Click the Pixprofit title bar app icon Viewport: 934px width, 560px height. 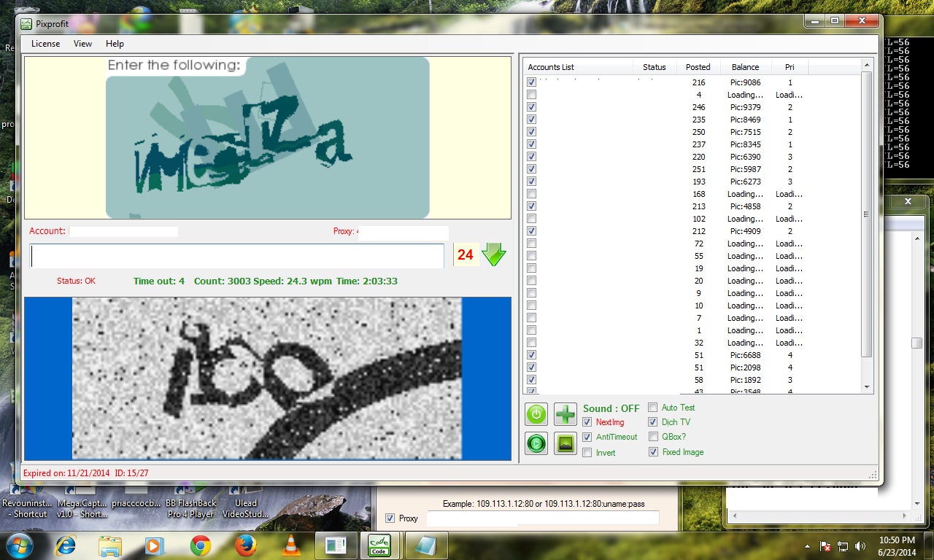click(x=26, y=23)
